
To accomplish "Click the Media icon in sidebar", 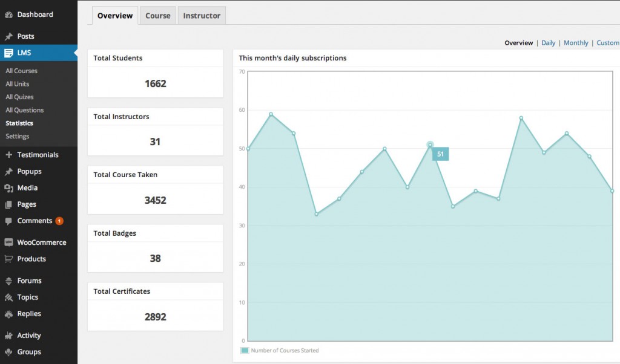I will [8, 188].
